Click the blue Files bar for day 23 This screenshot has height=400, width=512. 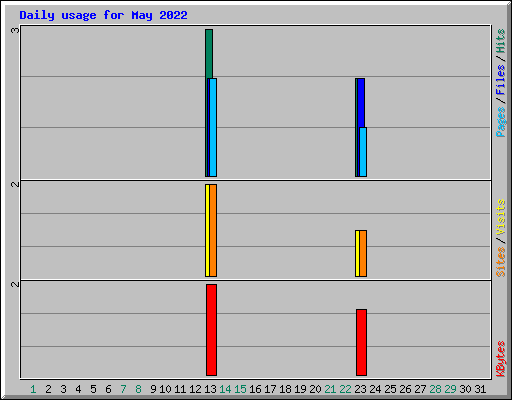point(361,103)
